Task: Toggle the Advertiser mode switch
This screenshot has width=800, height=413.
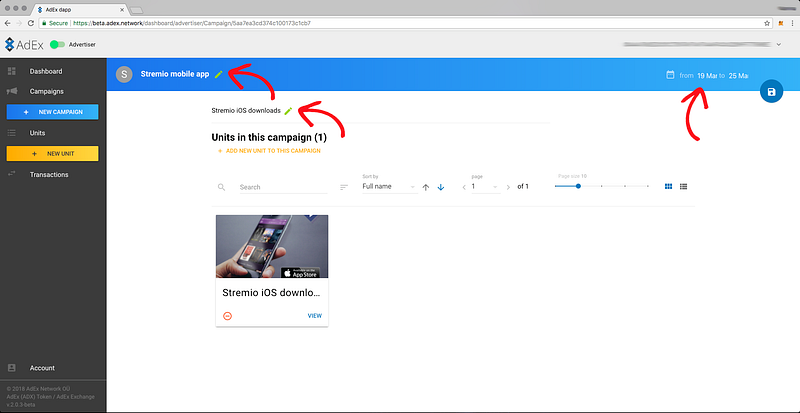Action: [x=57, y=44]
